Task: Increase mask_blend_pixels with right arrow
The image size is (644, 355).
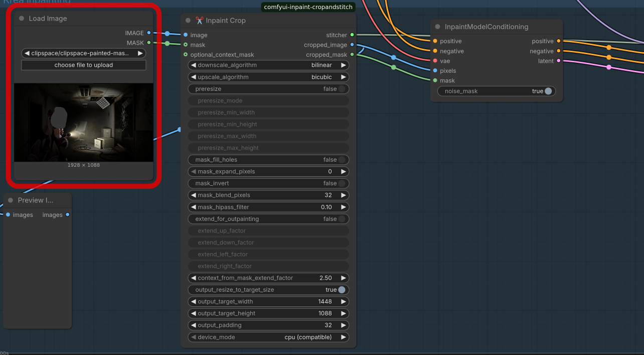Action: 344,195
